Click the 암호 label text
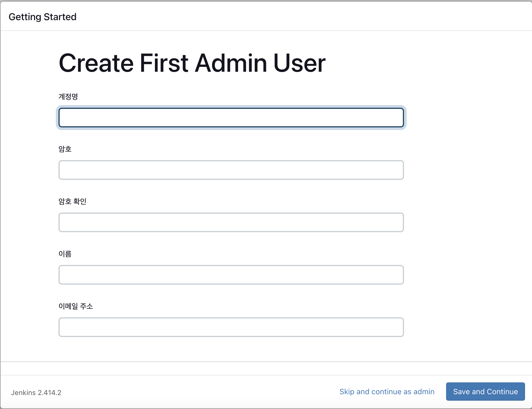532x409 pixels. 65,149
